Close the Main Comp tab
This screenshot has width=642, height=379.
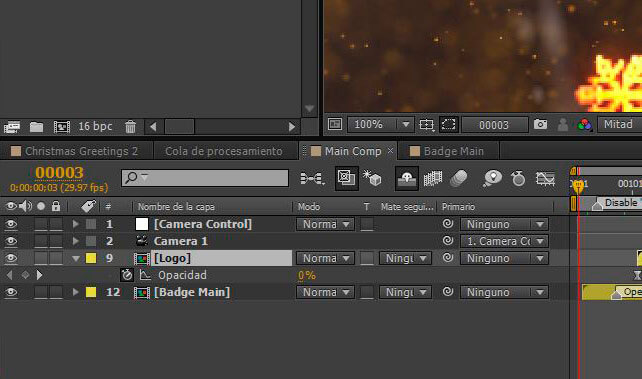click(390, 151)
